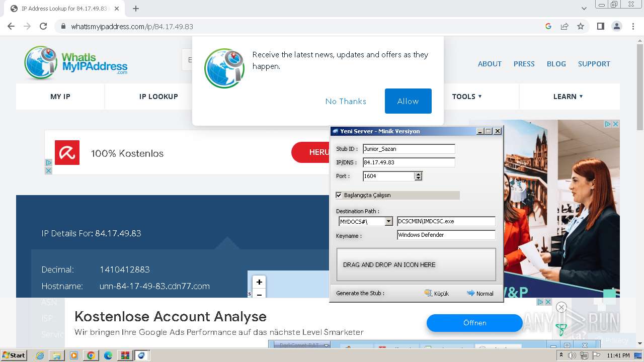Bookmark this page with the star icon
This screenshot has width=644, height=362.
pyautogui.click(x=581, y=26)
